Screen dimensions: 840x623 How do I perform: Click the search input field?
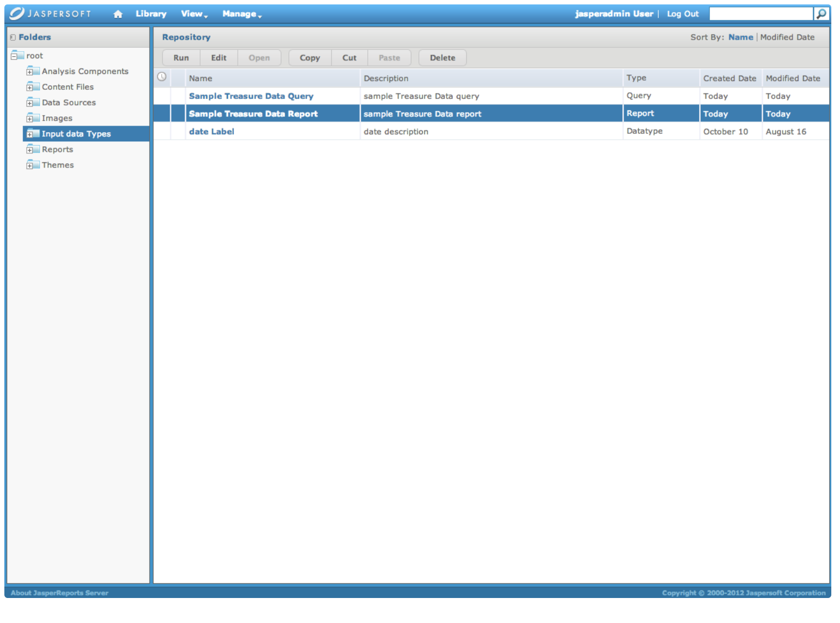(761, 14)
